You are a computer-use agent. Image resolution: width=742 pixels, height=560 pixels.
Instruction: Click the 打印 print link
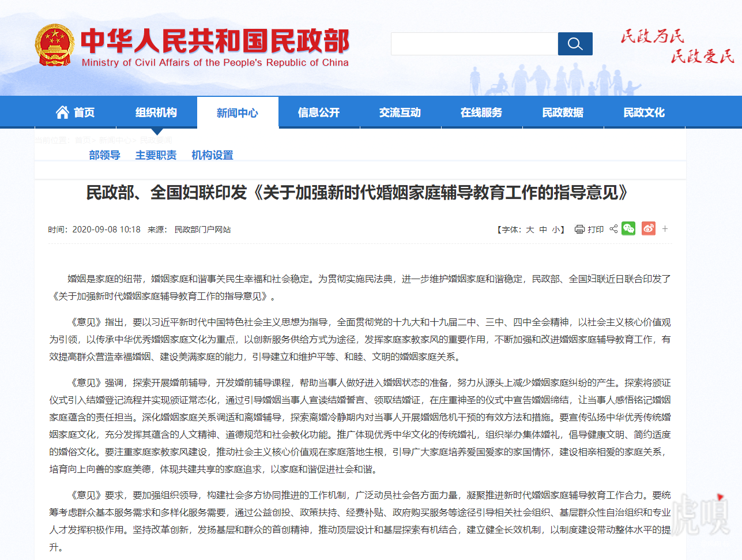(x=596, y=230)
